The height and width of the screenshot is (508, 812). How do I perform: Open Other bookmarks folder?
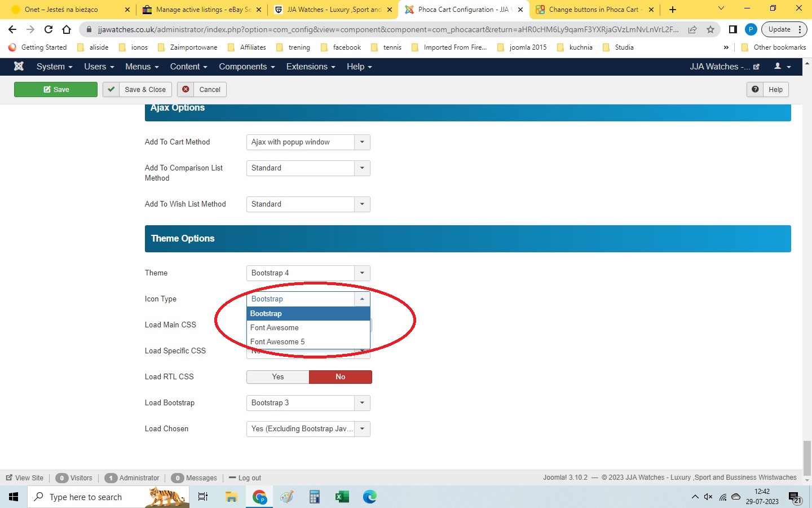point(773,47)
